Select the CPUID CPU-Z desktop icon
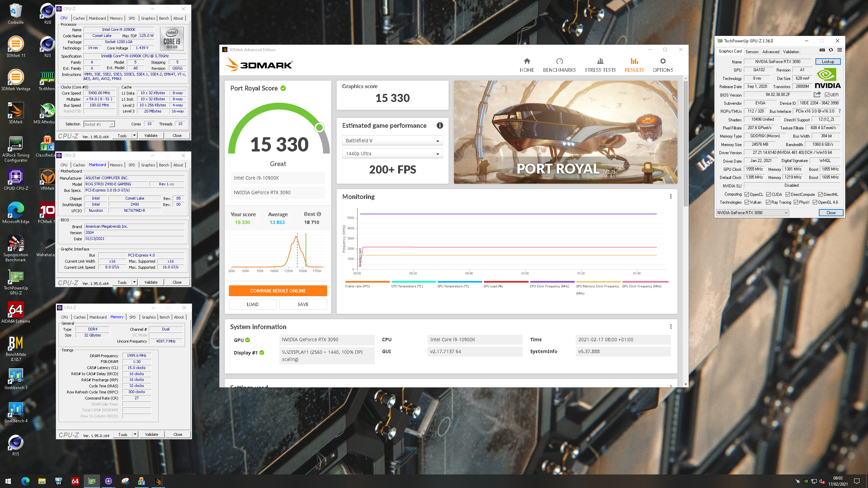Screen dimensions: 868x488 click(16, 180)
